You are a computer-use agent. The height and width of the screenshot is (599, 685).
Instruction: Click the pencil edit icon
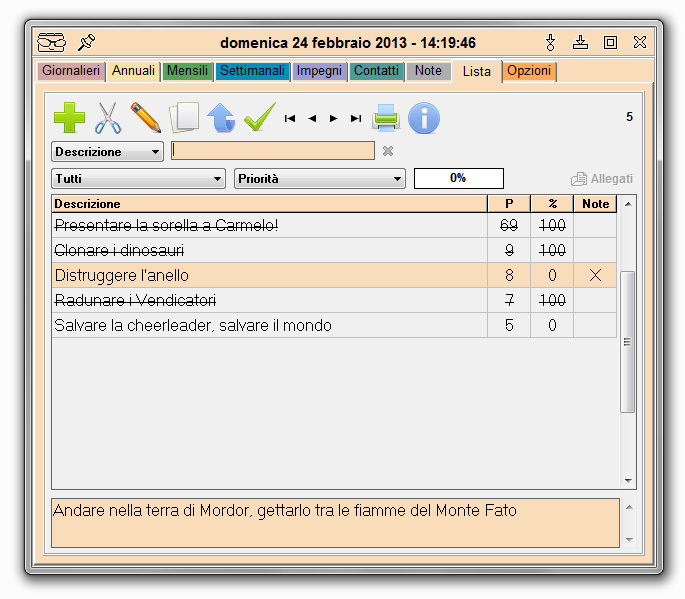(146, 118)
